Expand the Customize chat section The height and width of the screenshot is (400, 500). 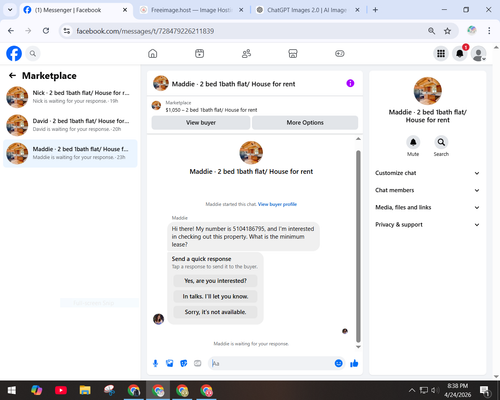click(427, 173)
